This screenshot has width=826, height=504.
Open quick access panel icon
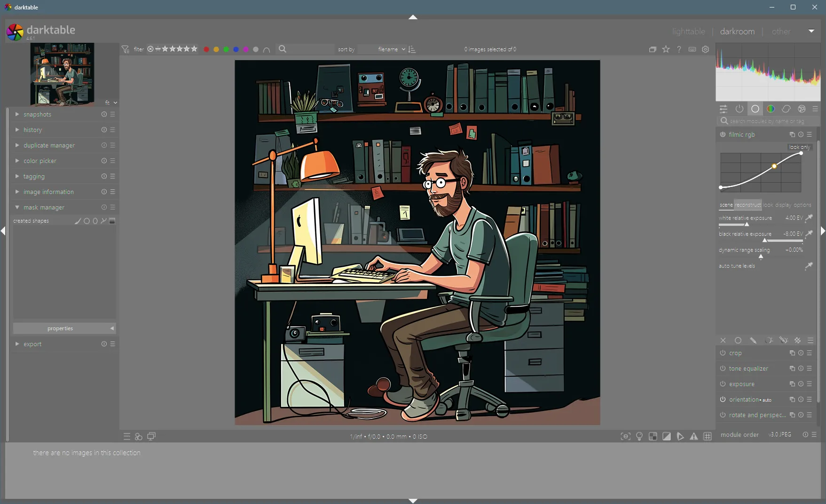tap(724, 109)
